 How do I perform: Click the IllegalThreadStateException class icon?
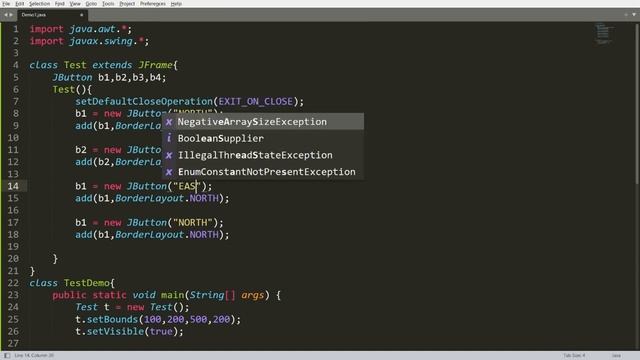click(169, 155)
